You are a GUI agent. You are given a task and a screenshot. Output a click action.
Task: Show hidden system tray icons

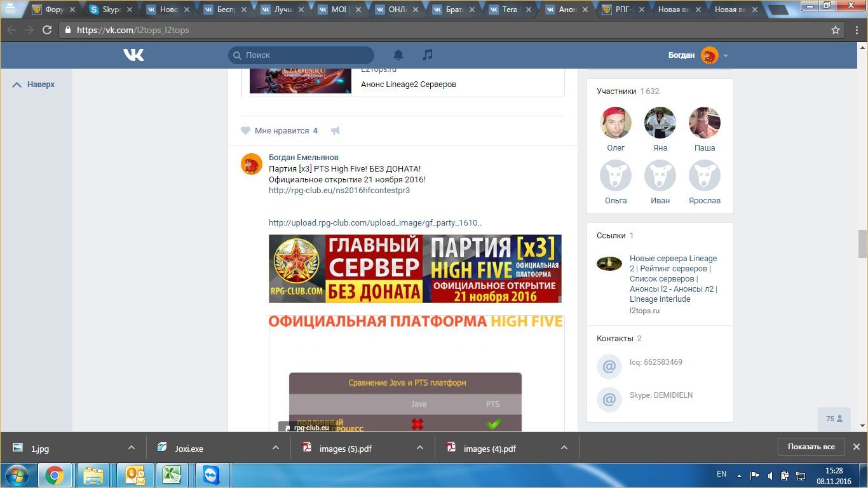[738, 475]
